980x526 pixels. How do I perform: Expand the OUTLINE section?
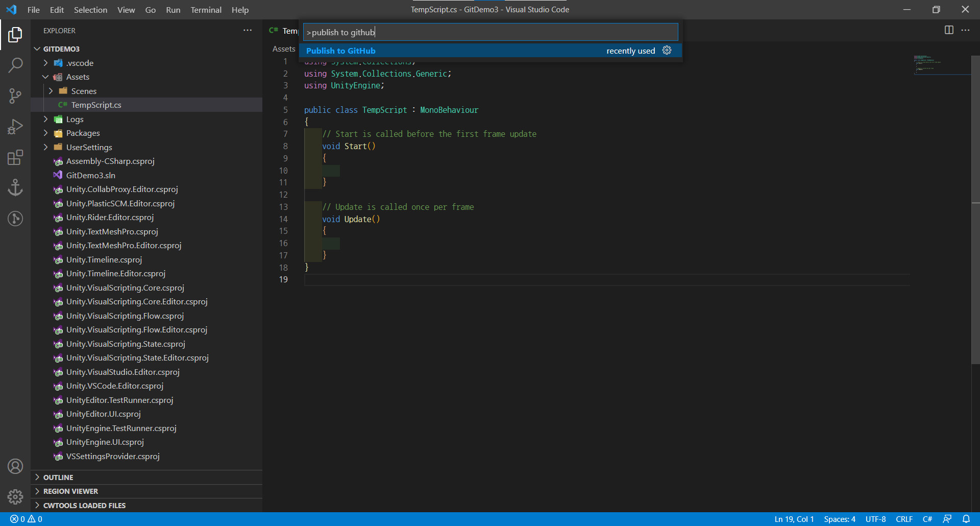pyautogui.click(x=146, y=477)
